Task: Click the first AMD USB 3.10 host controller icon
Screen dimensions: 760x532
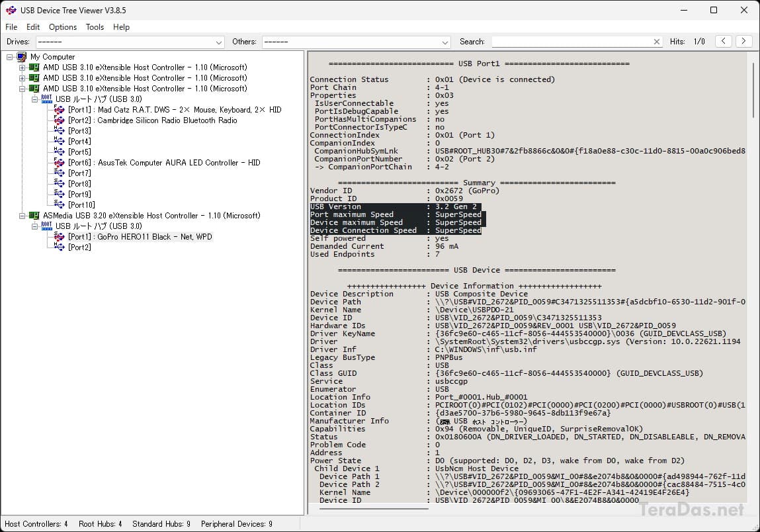Action: (34, 67)
